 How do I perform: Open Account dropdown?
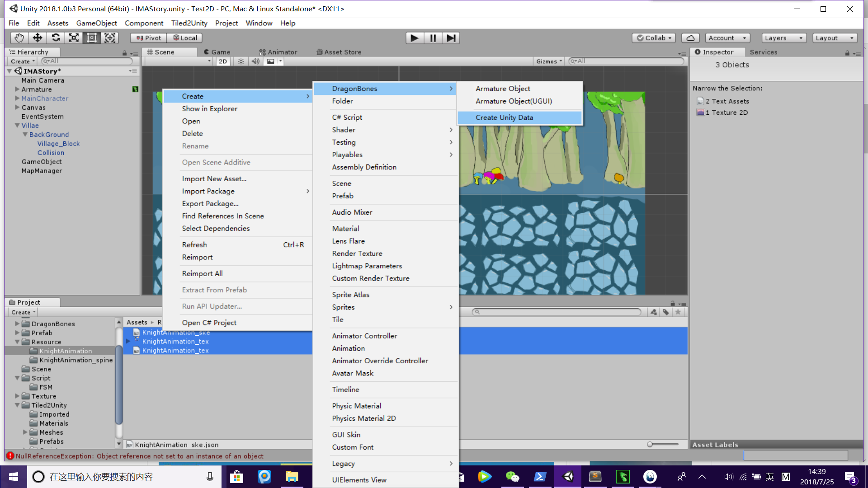pyautogui.click(x=727, y=38)
